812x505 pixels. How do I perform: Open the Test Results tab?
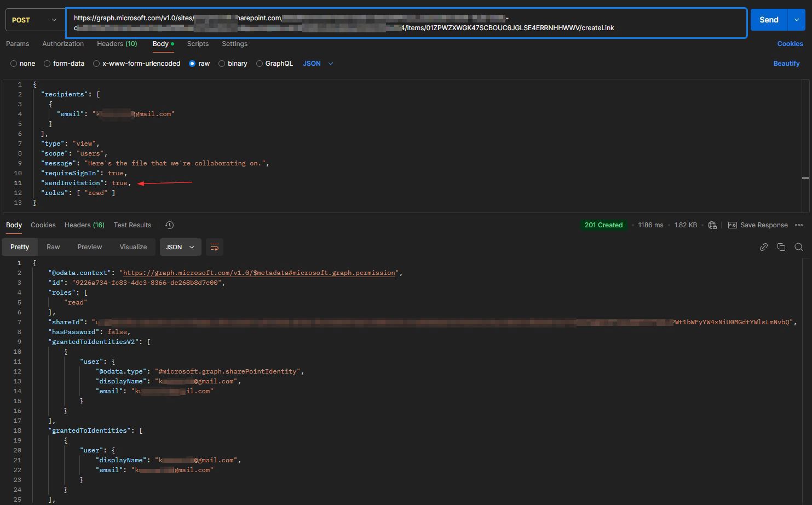point(132,225)
